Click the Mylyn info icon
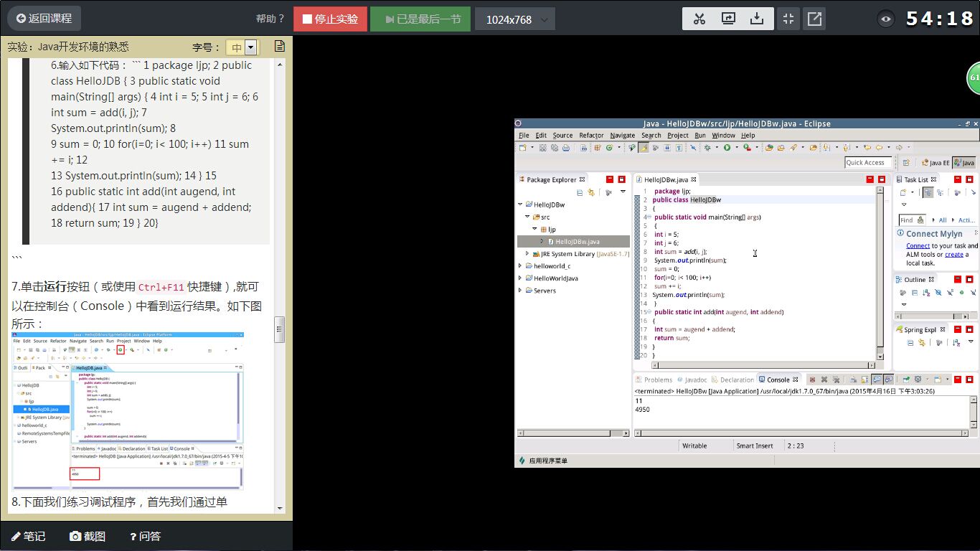980x551 pixels. 900,232
